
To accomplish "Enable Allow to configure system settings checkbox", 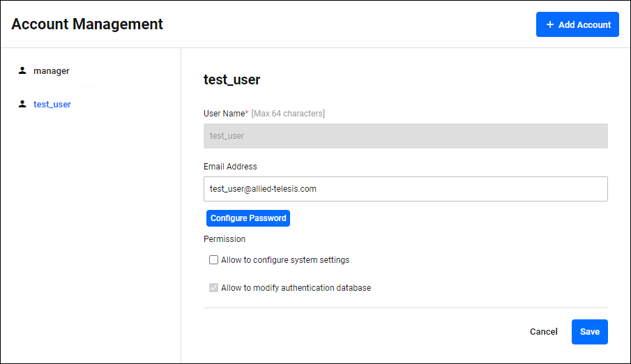I will [x=214, y=260].
